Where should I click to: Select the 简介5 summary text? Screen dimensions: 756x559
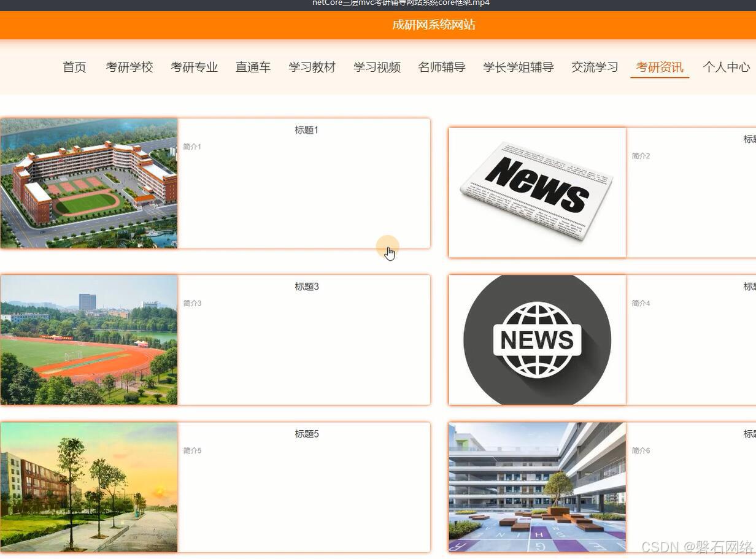pyautogui.click(x=192, y=450)
